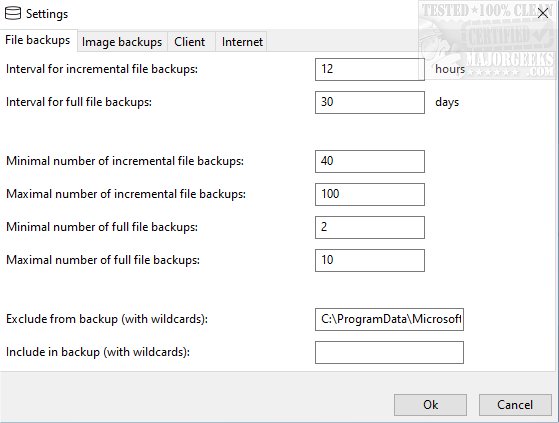
Task: Focus the minimal incremental file backups field
Action: 370,161
